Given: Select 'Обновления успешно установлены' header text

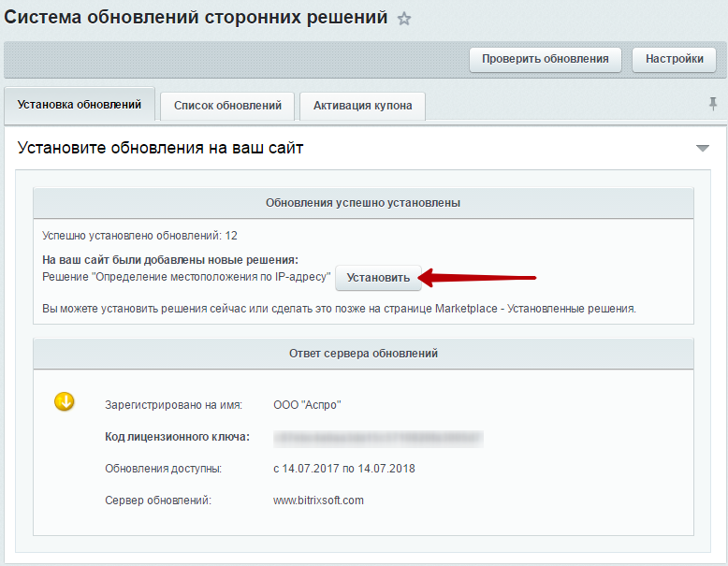Looking at the screenshot, I should point(363,203).
